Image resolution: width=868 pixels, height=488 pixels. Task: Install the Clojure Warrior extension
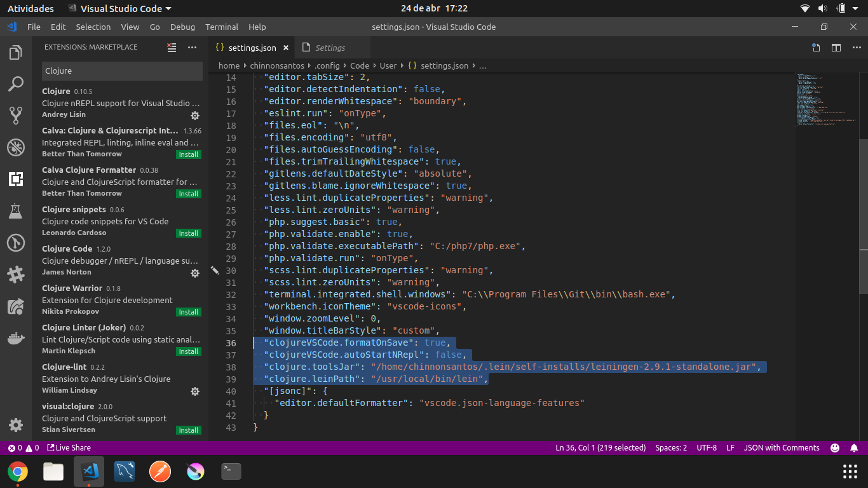[188, 312]
